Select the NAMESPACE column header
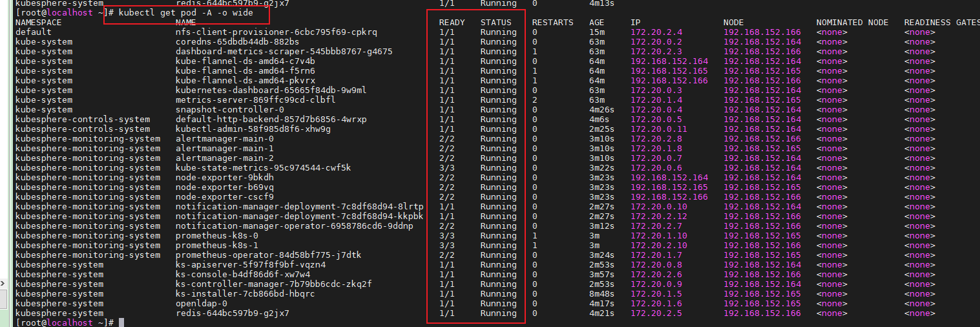 tap(39, 23)
